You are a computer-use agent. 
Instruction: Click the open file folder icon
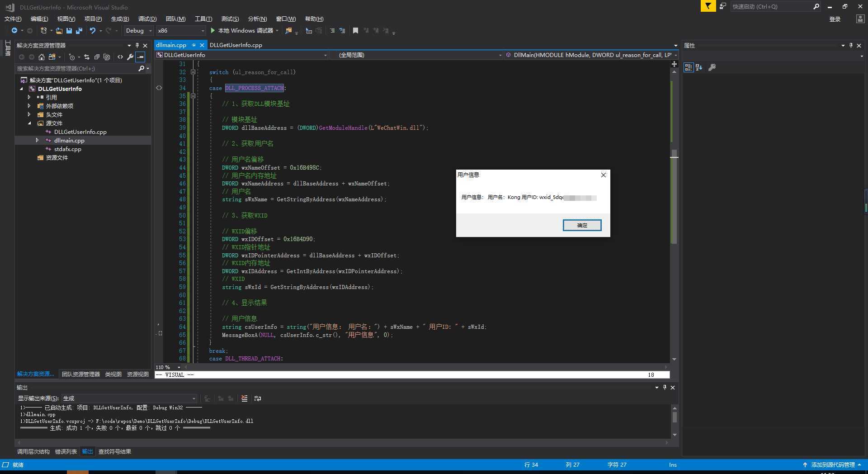coord(59,30)
